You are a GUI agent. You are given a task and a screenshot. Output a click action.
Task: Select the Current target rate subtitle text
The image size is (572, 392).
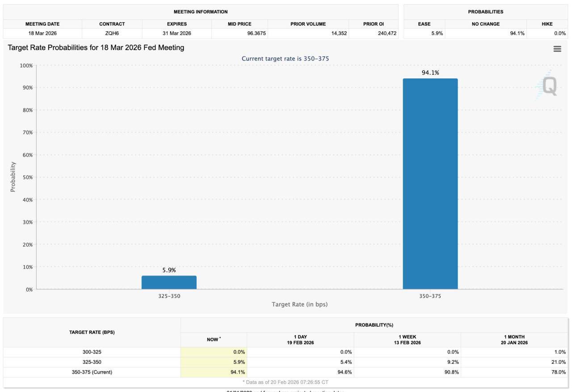click(285, 59)
